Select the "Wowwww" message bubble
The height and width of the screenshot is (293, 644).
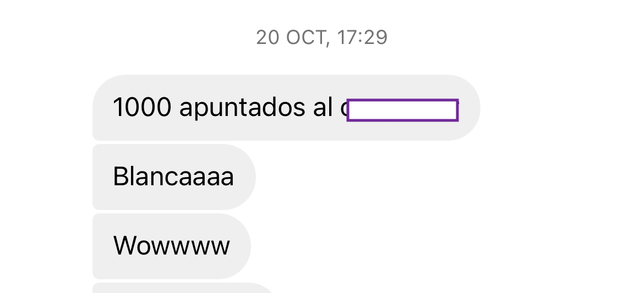172,246
